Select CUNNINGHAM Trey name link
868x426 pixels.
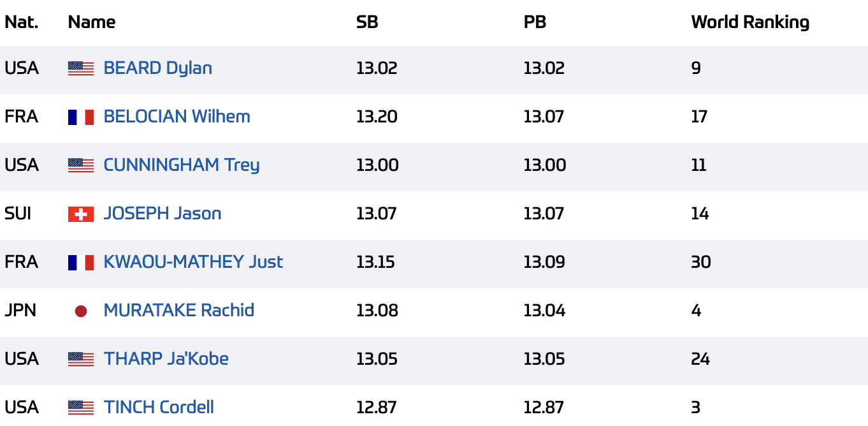(182, 165)
